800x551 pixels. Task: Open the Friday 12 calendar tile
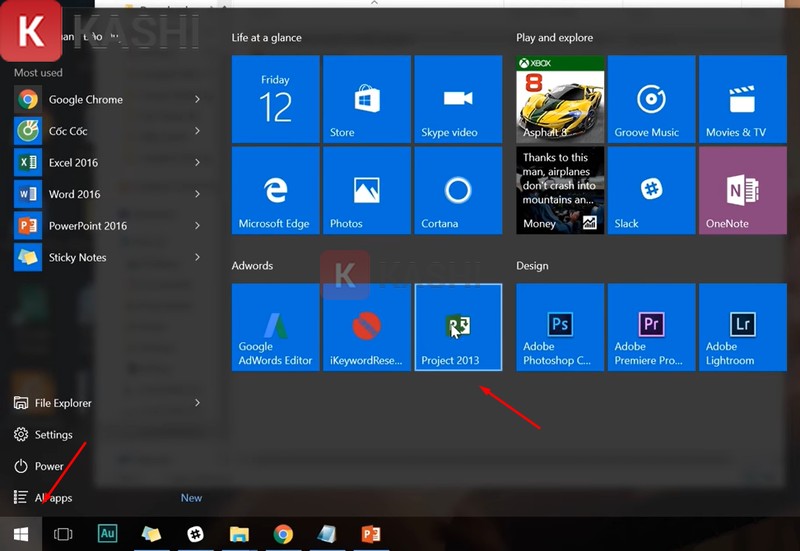[276, 99]
